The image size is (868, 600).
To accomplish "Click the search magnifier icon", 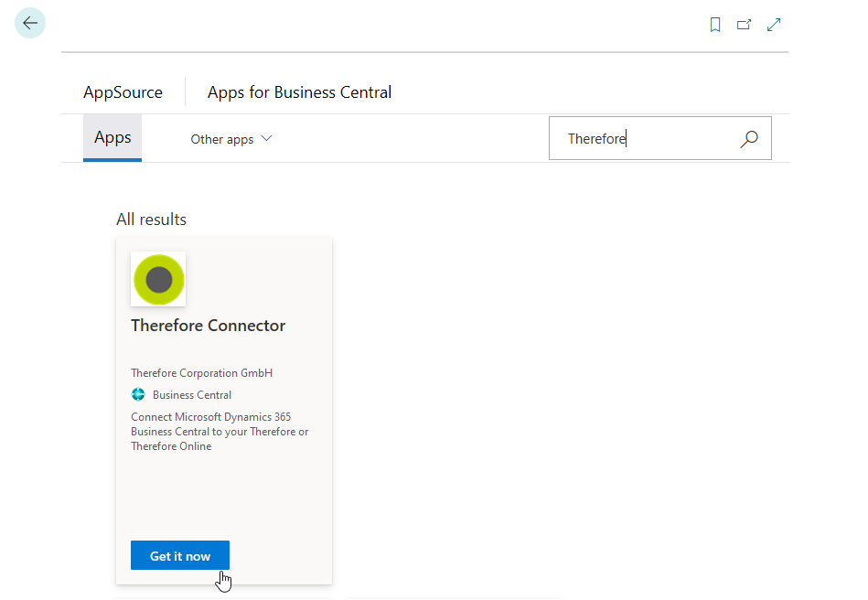I will coord(749,139).
